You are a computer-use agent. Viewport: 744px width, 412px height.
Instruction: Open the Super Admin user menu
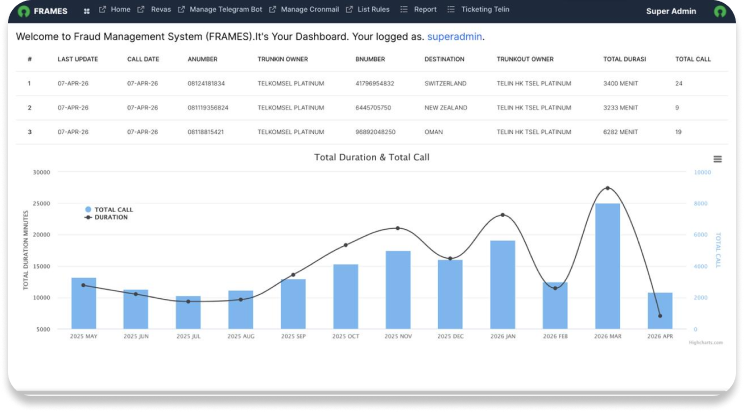pos(671,11)
